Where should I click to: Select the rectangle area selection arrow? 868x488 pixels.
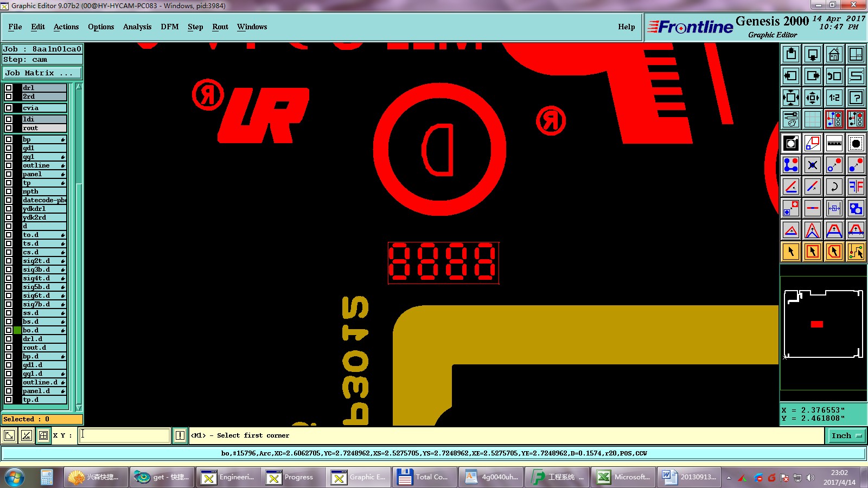[813, 252]
